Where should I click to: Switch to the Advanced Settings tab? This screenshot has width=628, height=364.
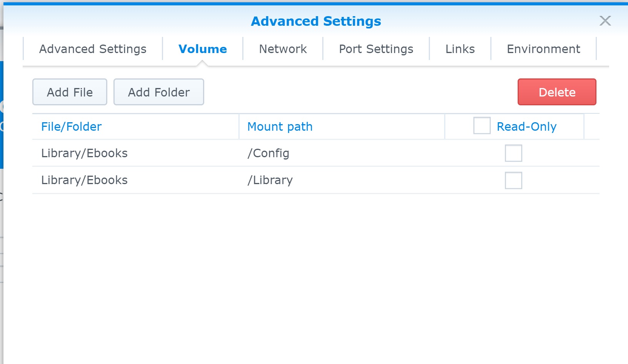tap(93, 49)
